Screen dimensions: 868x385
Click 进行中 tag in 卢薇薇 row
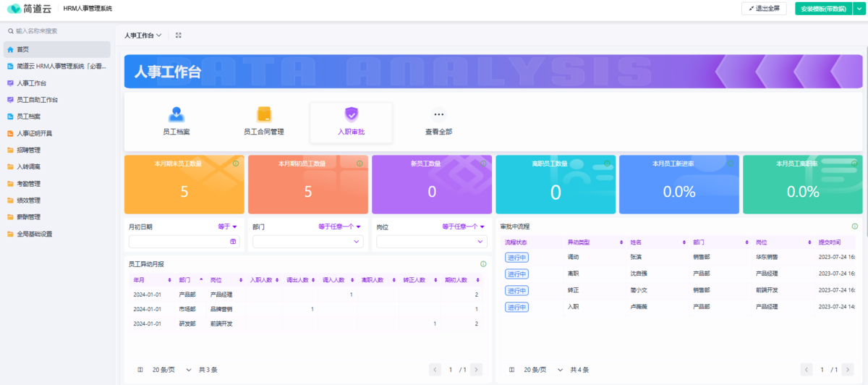516,307
